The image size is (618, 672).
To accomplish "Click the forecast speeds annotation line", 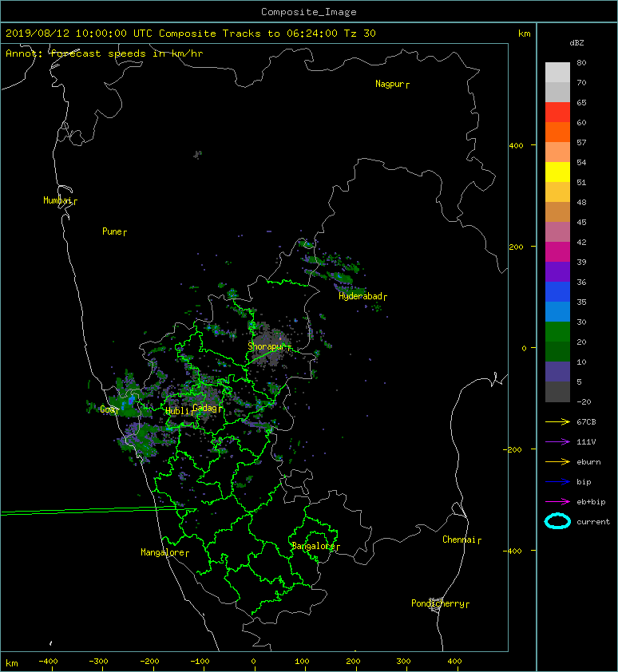I will coord(105,53).
